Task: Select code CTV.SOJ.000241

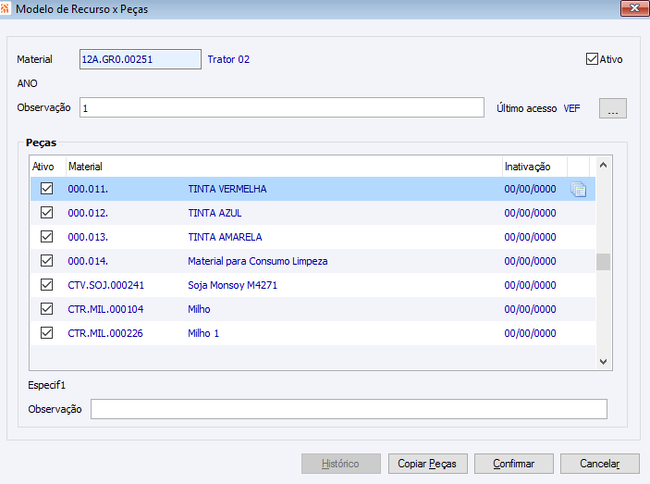Action: pos(106,285)
